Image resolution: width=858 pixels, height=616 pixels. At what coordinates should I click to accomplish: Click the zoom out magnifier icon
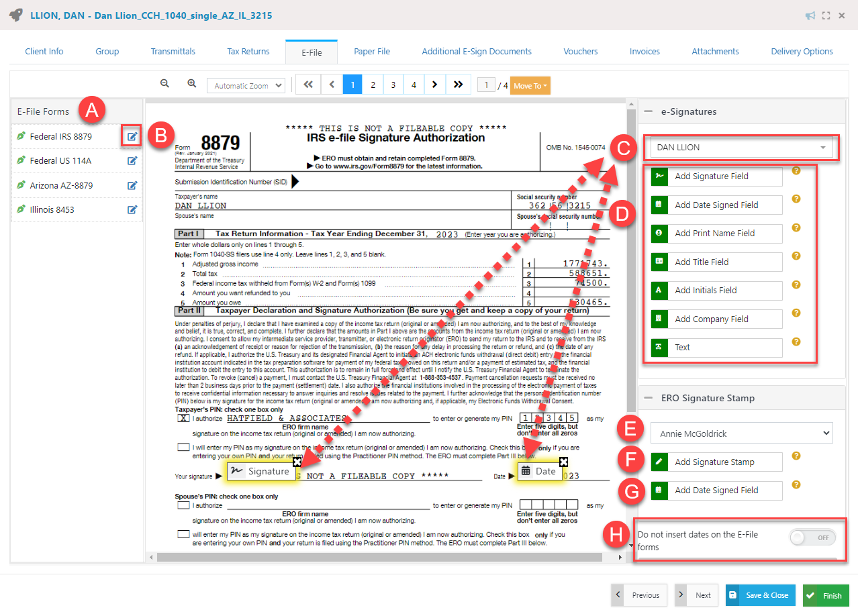tap(164, 83)
